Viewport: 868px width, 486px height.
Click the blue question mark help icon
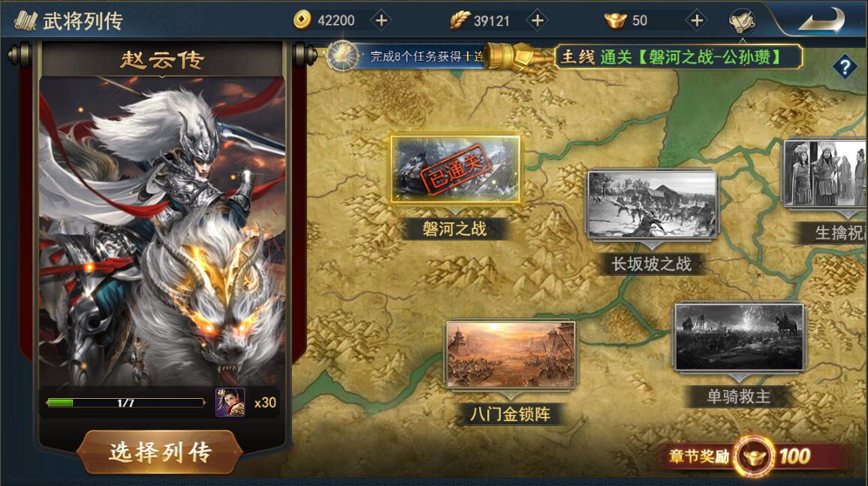pos(845,68)
